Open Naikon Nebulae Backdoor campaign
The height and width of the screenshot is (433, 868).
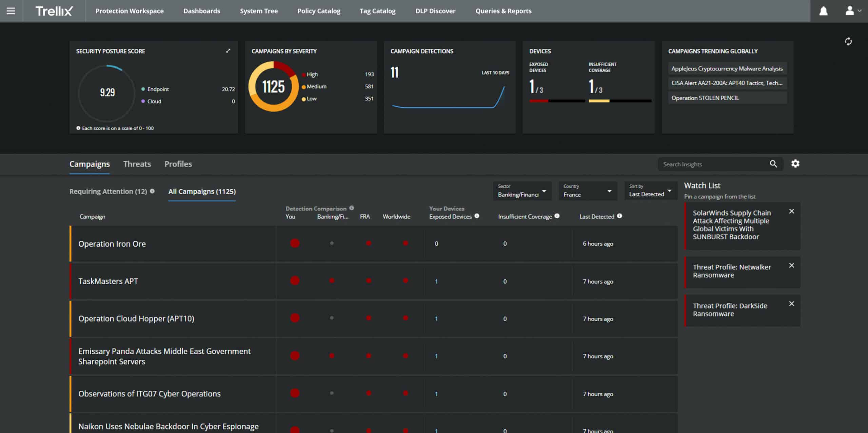pyautogui.click(x=169, y=426)
